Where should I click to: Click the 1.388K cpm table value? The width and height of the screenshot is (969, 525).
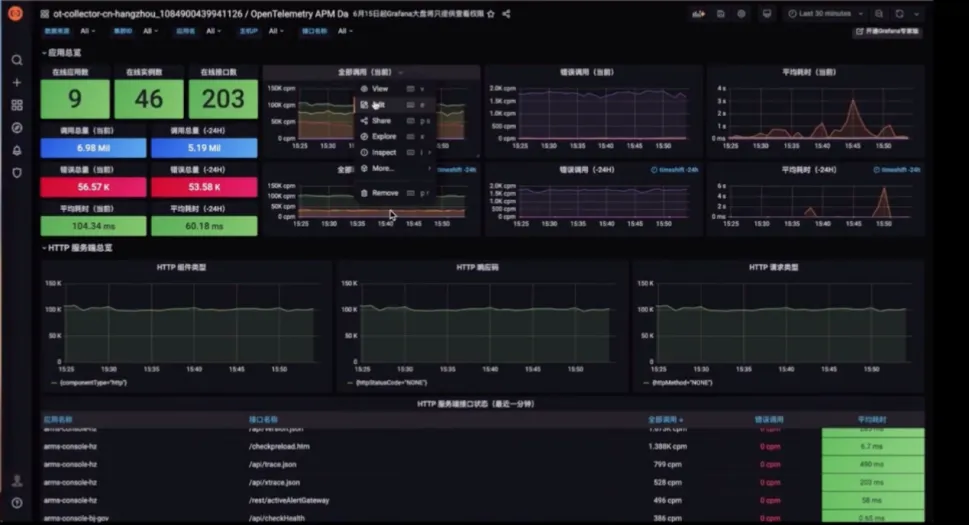(x=667, y=447)
